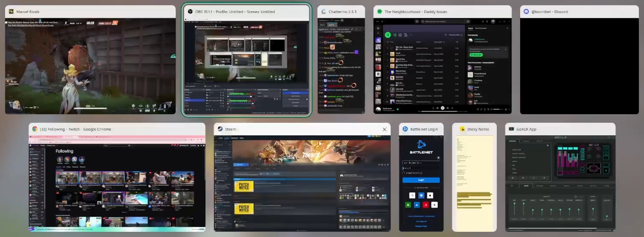Switch to the Spotify window playing Daddy Issues
644x237 pixels.
coord(442,66)
